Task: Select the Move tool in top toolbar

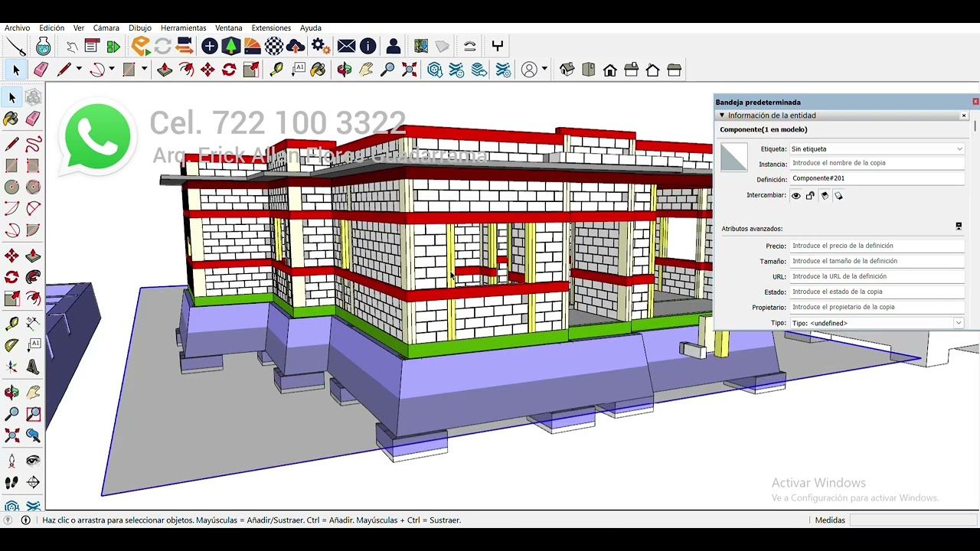Action: click(207, 70)
